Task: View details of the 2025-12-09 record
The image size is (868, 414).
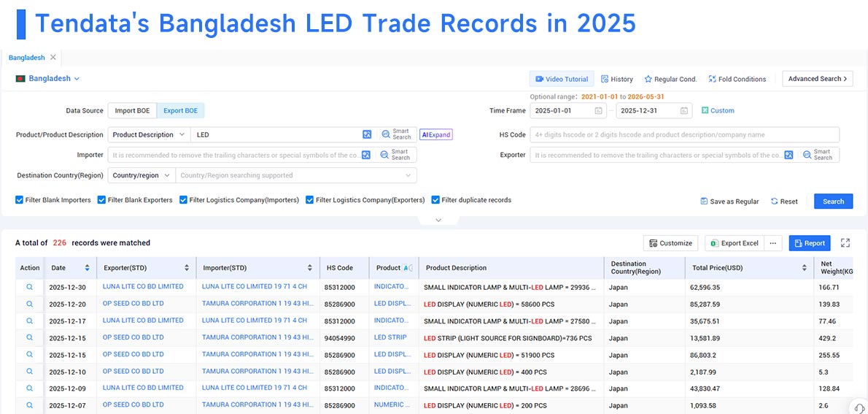Action: point(29,388)
